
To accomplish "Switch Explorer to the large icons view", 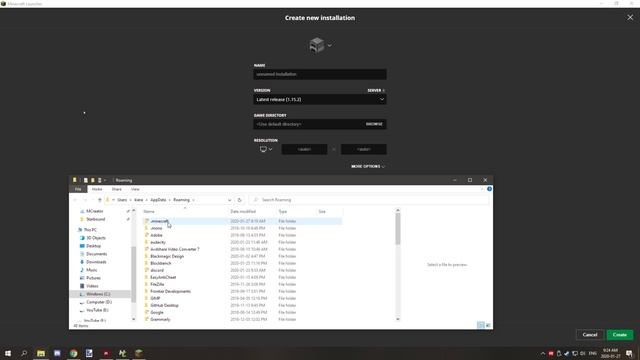I will (488, 325).
